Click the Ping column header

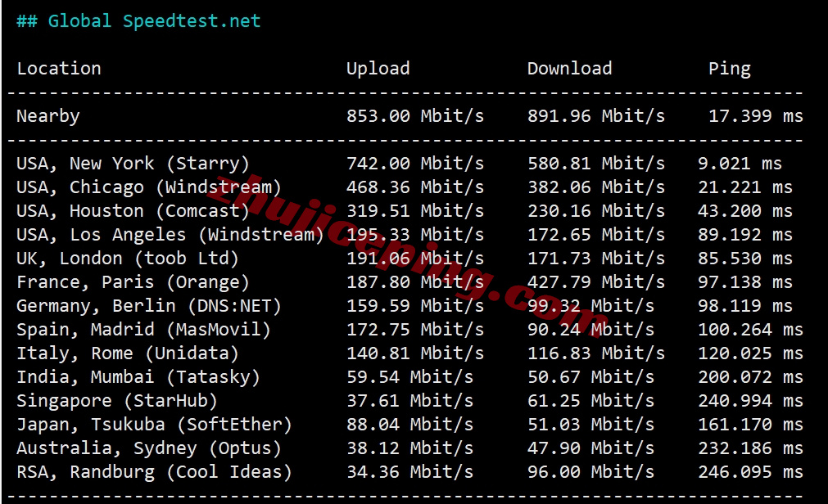coord(729,69)
